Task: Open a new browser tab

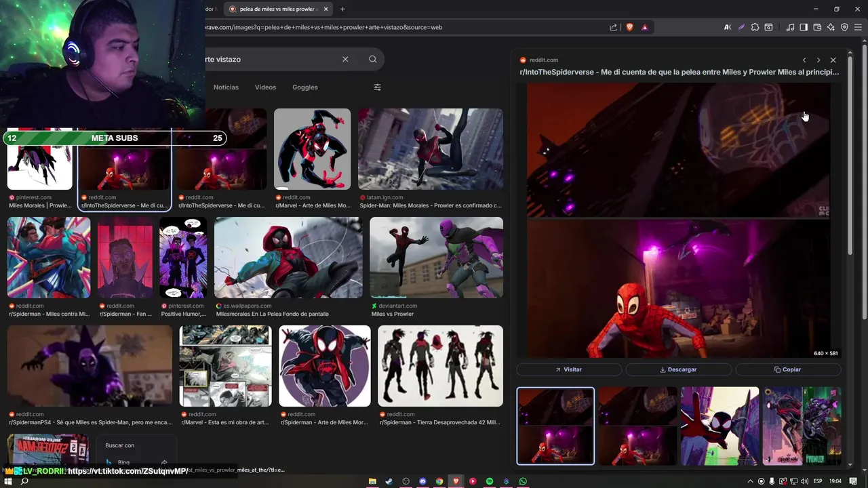Action: click(342, 9)
